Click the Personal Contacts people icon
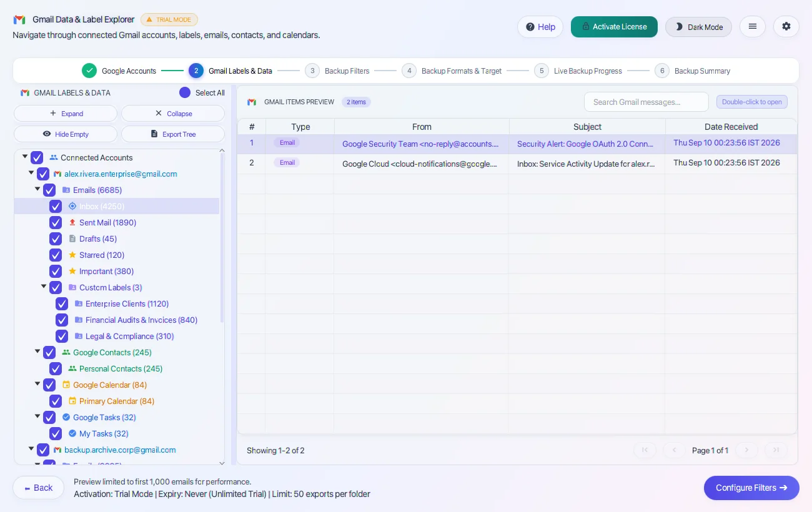 72,368
